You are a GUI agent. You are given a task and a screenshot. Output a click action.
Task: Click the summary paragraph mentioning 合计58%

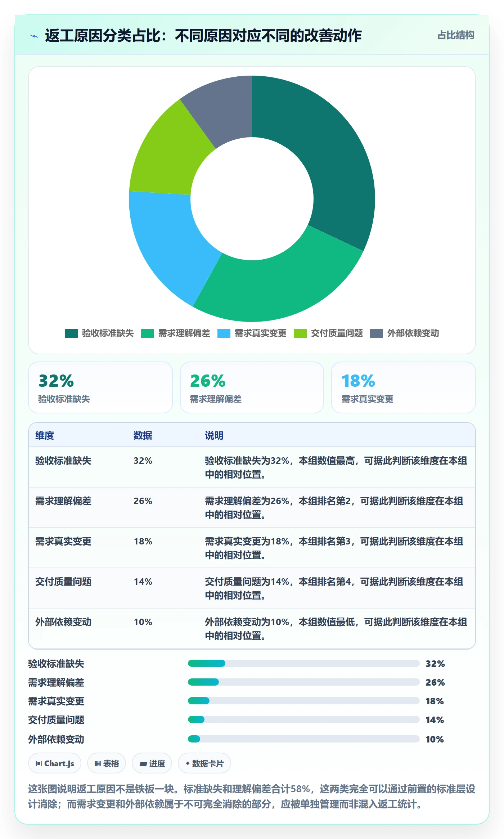pyautogui.click(x=252, y=797)
